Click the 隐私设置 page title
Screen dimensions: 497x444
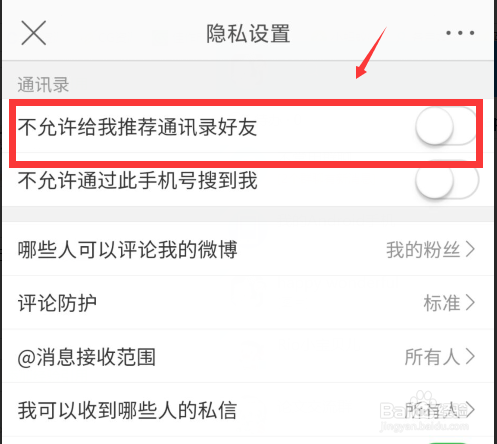tap(248, 33)
